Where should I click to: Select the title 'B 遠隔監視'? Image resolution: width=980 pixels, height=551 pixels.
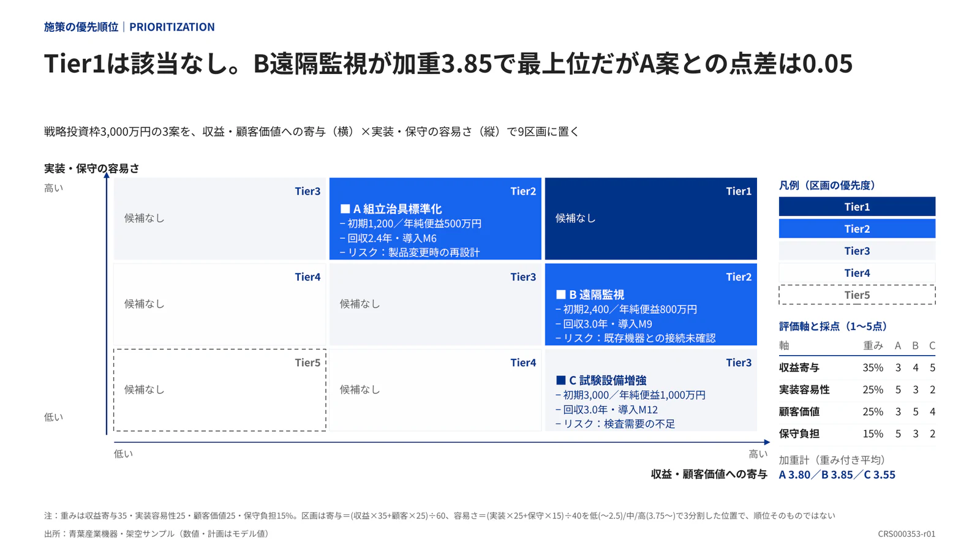597,294
